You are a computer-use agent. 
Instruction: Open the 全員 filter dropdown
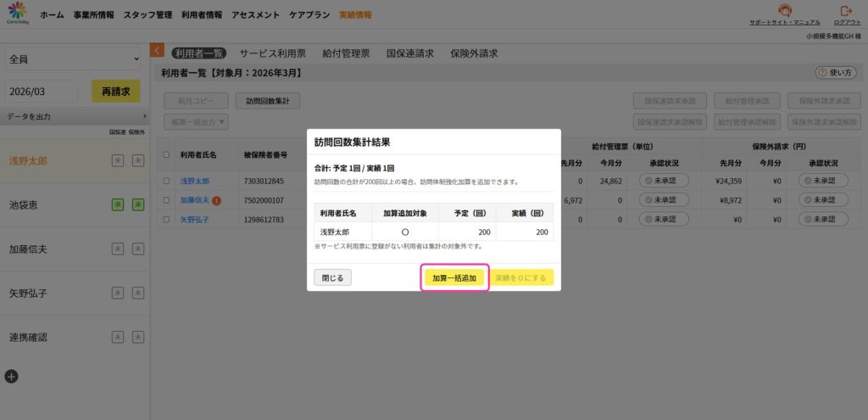pos(73,59)
